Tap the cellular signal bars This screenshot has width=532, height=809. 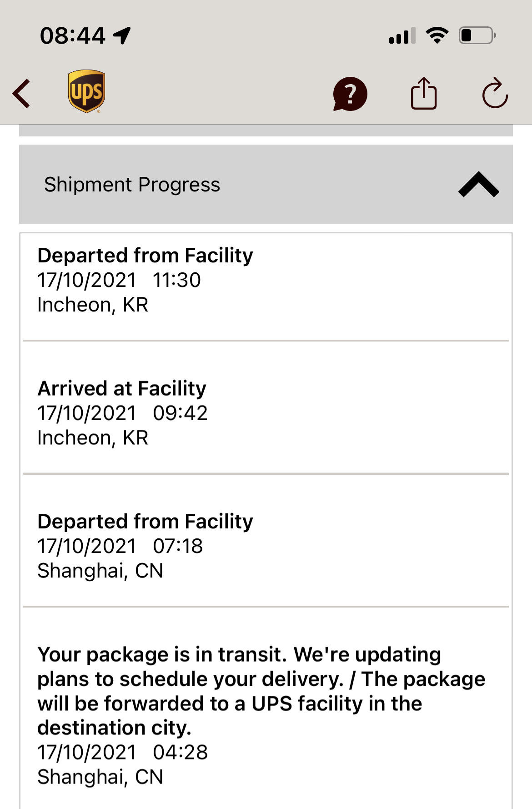[x=402, y=35]
